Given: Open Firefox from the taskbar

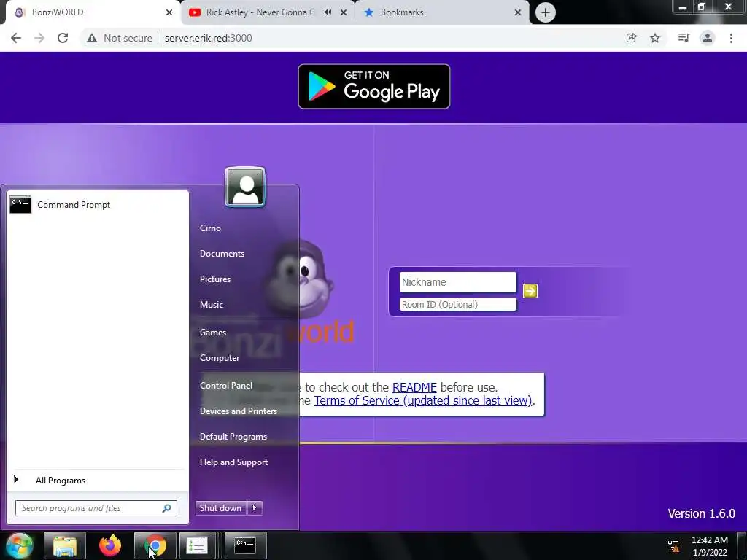Looking at the screenshot, I should click(110, 545).
